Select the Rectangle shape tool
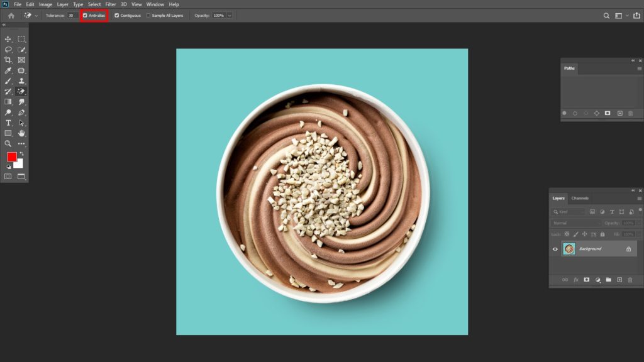 tap(8, 133)
